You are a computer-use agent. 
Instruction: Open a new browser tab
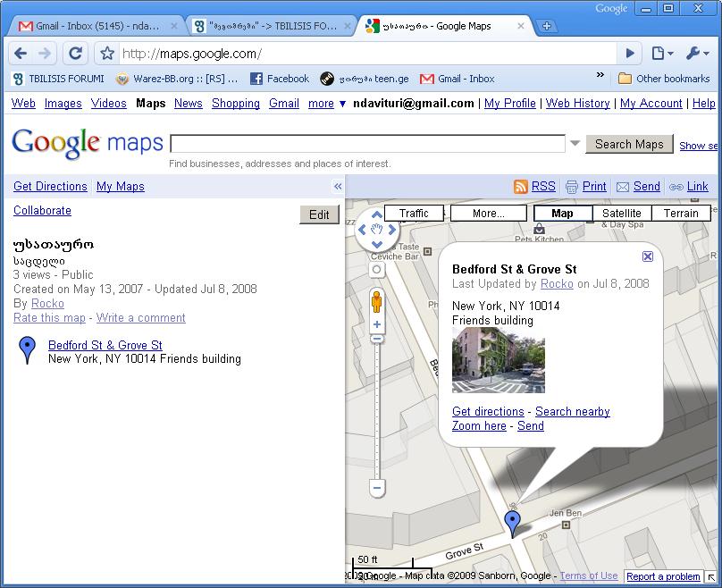tap(547, 26)
